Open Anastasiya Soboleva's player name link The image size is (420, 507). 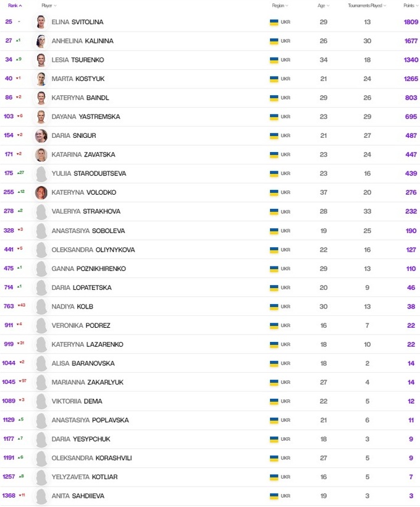pos(88,231)
